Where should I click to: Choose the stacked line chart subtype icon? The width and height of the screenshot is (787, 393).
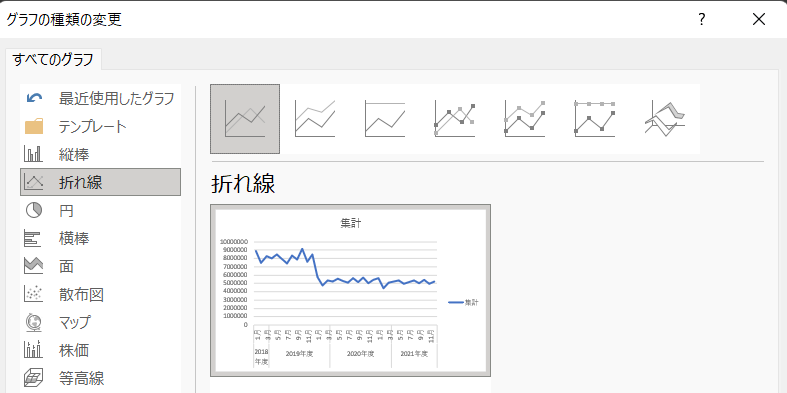coord(315,119)
